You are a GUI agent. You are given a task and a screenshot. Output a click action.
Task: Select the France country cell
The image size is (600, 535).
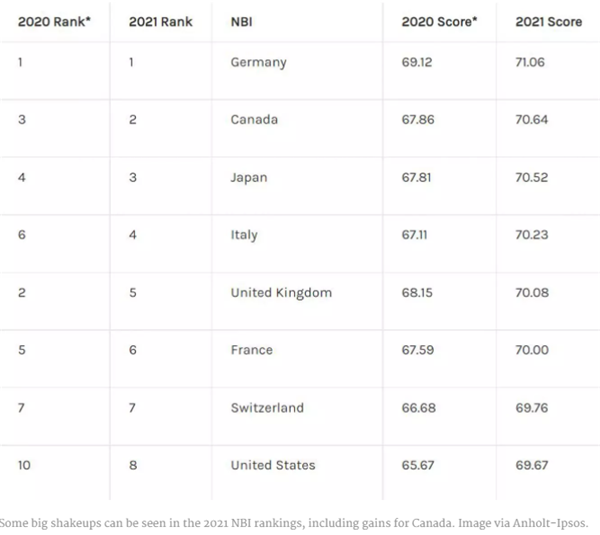[x=252, y=350]
